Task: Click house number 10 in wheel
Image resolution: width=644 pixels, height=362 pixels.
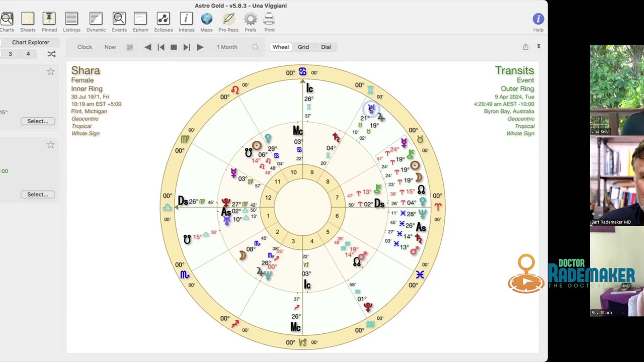Action: 293,172
